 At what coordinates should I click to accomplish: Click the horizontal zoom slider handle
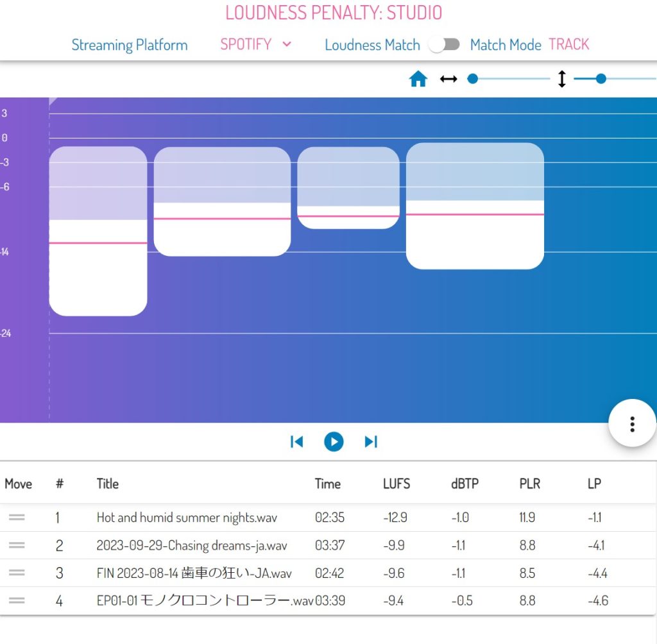coord(473,80)
